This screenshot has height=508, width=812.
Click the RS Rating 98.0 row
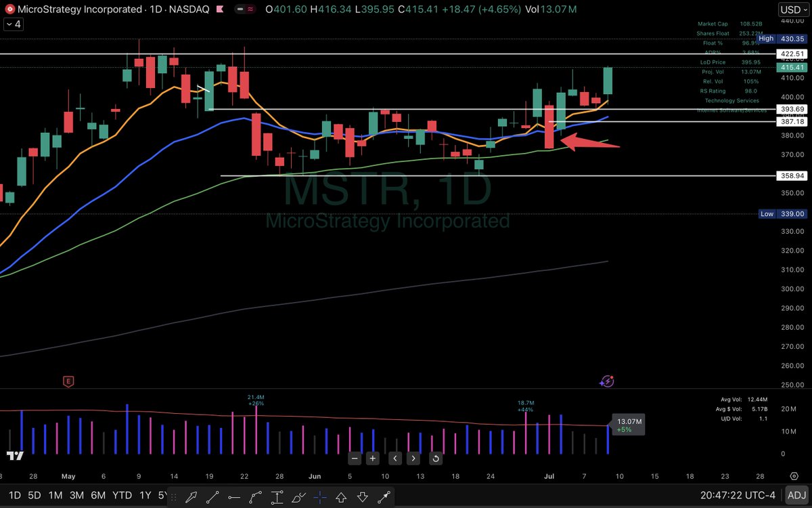tap(729, 90)
